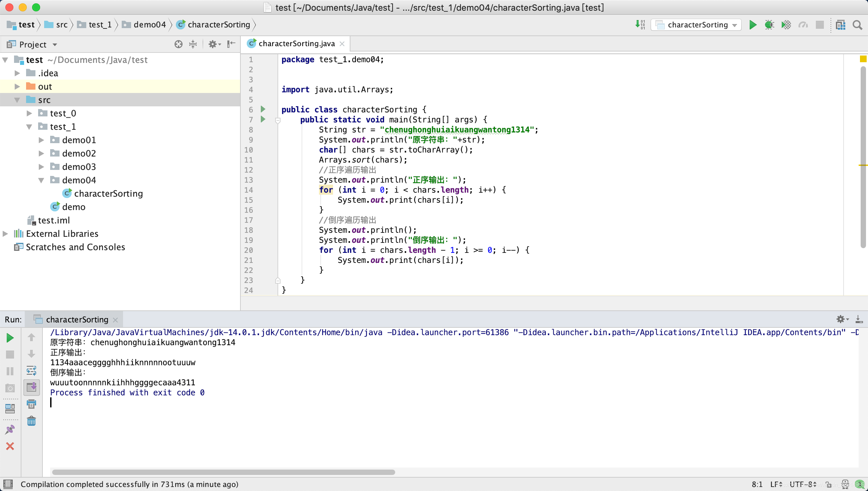The height and width of the screenshot is (491, 868).
Task: Open the Project Structure icon in the toolbar
Action: (x=841, y=25)
